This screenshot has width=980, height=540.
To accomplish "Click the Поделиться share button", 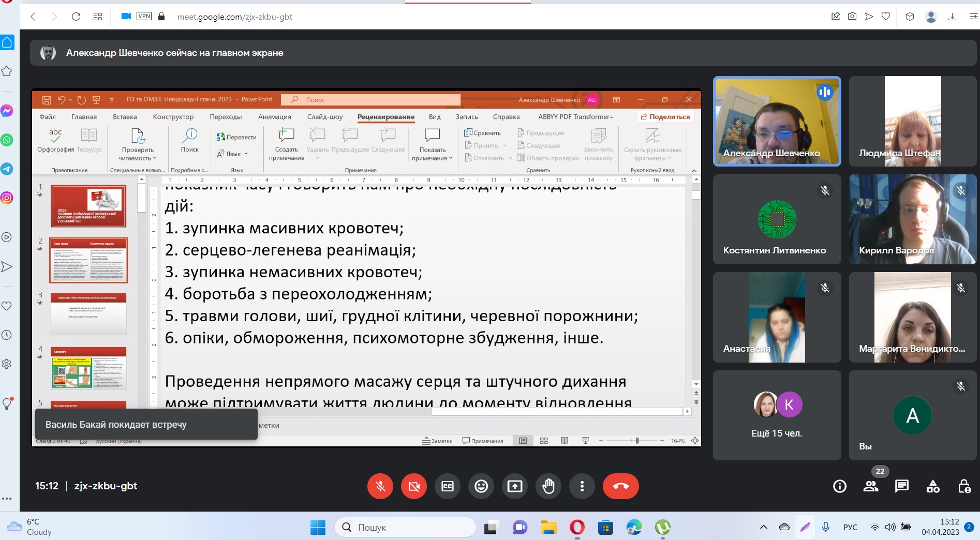I will (665, 117).
